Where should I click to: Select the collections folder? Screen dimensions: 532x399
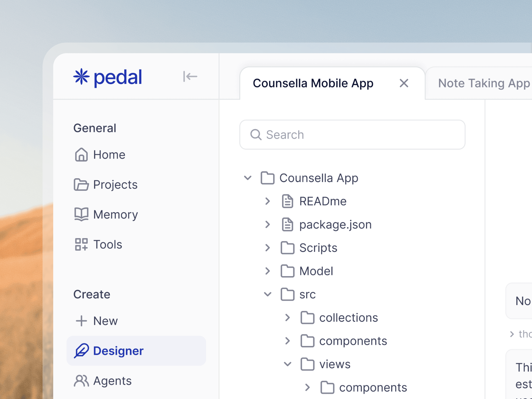click(348, 318)
